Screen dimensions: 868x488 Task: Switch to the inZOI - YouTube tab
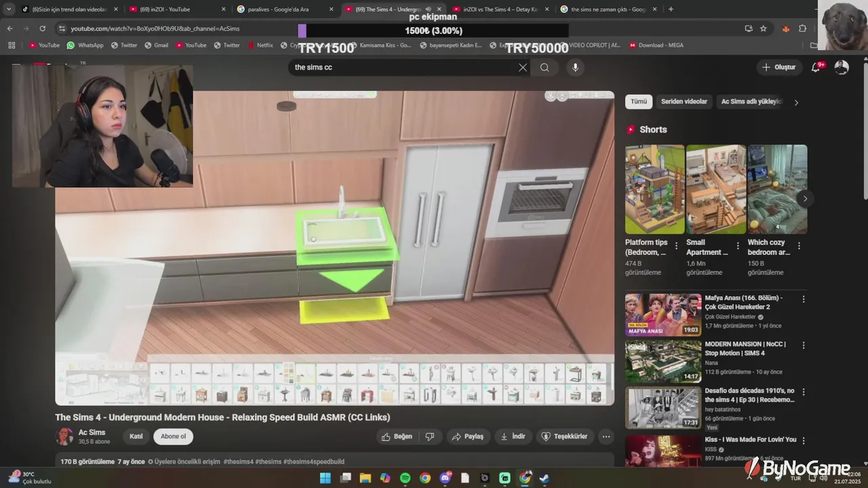click(x=178, y=9)
